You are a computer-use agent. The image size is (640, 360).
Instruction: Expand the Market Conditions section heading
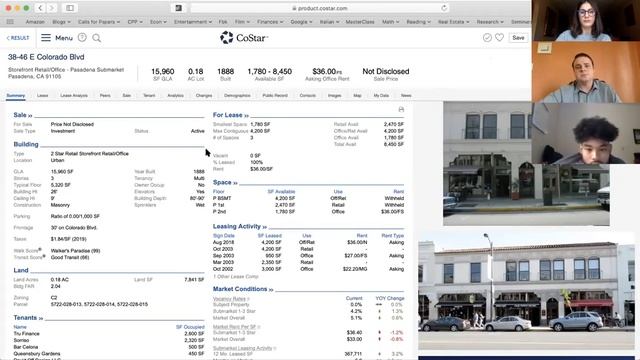pos(243,289)
